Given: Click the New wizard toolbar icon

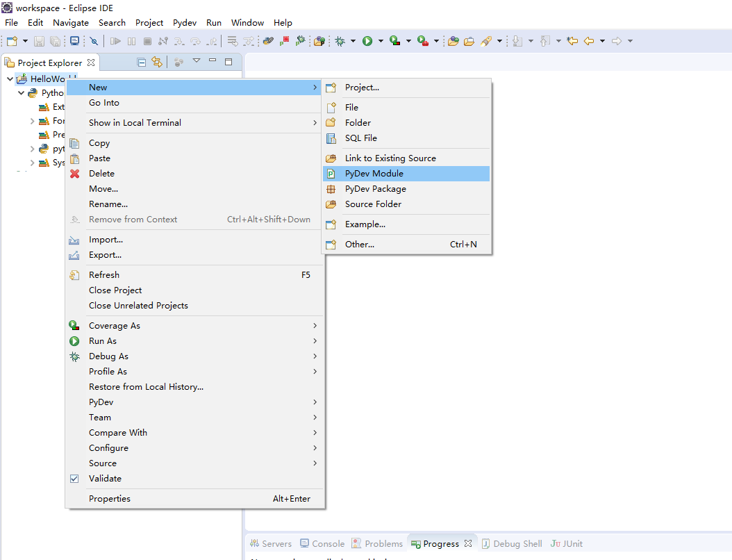Looking at the screenshot, I should click(x=12, y=41).
